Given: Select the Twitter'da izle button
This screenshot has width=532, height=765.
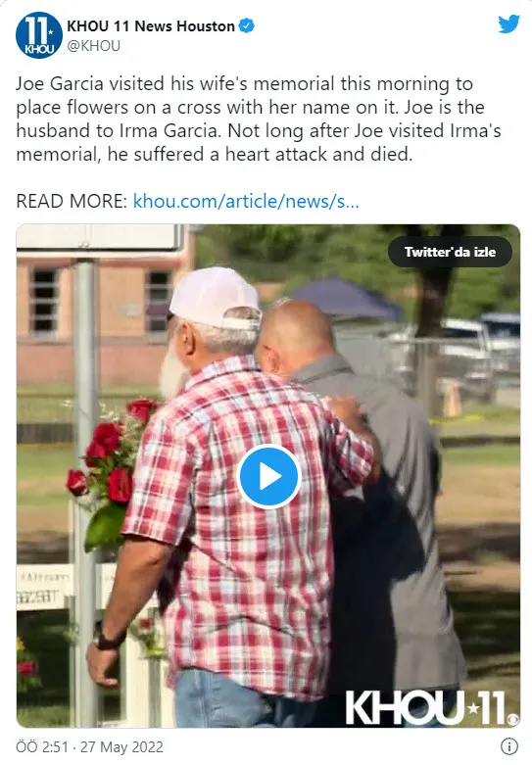Looking at the screenshot, I should click(x=450, y=252).
